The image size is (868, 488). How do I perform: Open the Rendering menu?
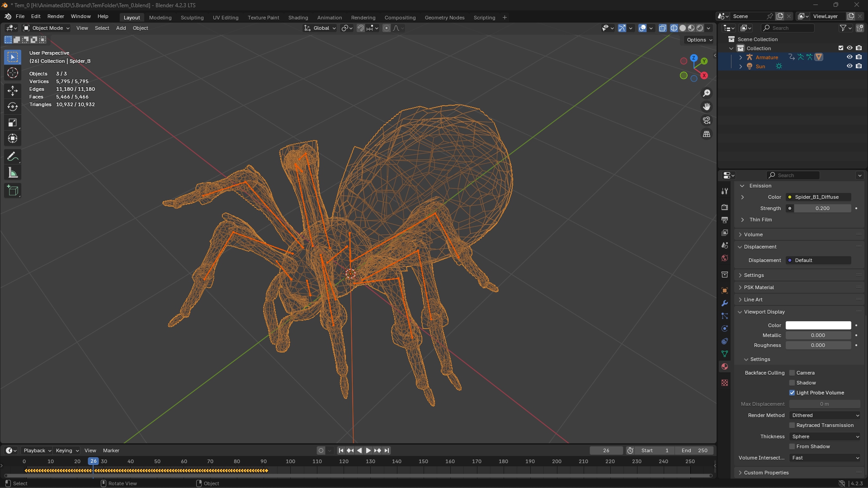(363, 17)
